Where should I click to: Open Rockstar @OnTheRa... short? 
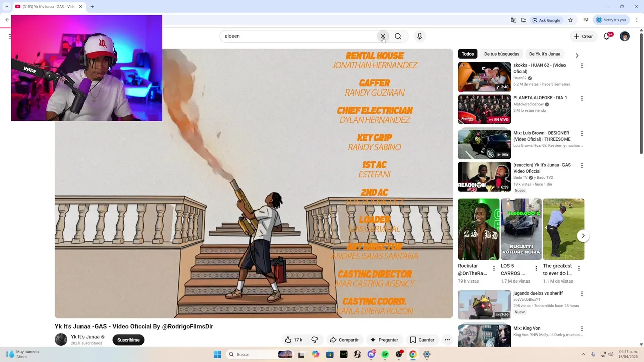(x=478, y=229)
